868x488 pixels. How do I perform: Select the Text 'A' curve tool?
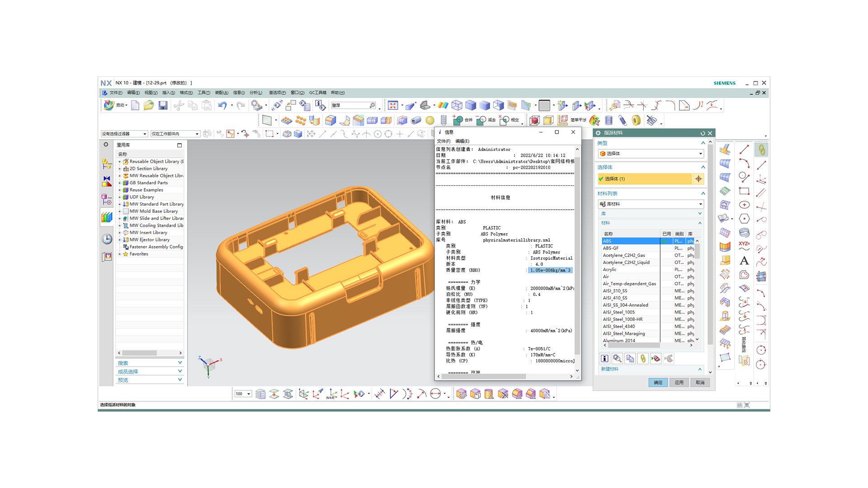[x=744, y=261]
